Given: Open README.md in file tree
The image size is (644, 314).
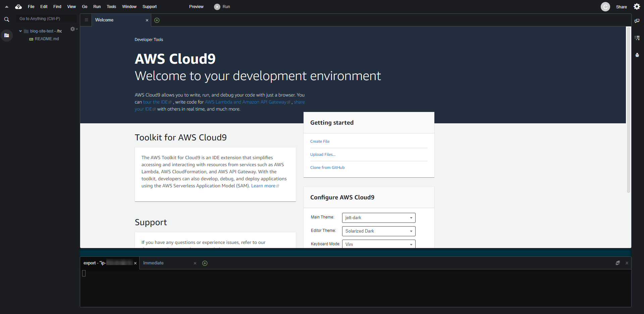Looking at the screenshot, I should [47, 39].
